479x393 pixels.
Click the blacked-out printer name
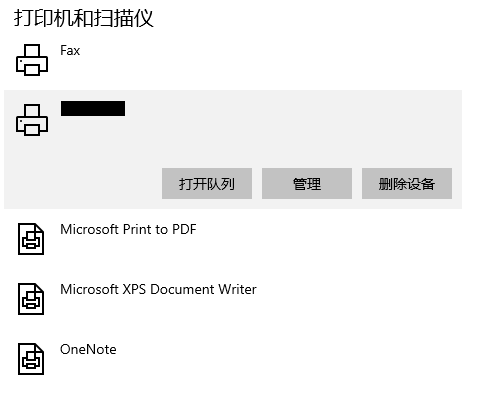click(93, 108)
